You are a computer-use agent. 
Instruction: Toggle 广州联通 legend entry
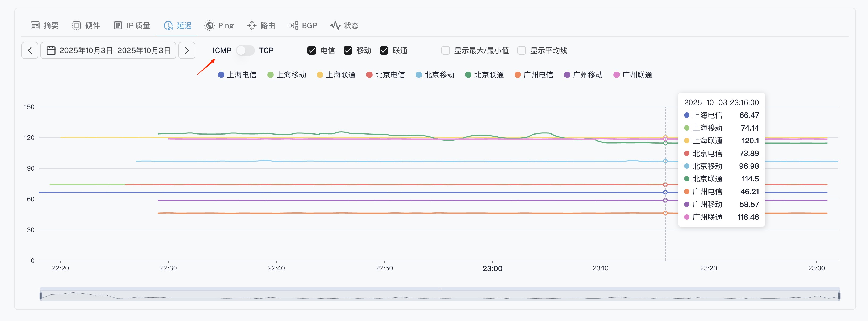(633, 75)
